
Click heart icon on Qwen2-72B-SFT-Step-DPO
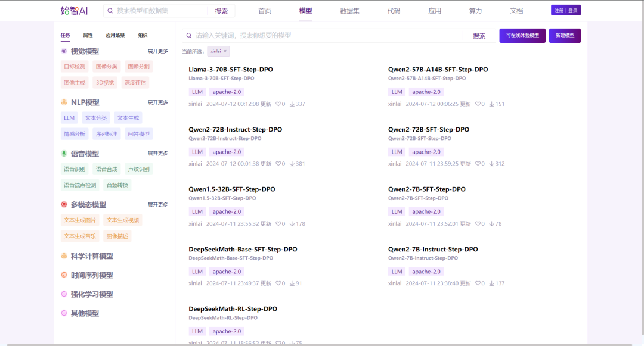[478, 164]
